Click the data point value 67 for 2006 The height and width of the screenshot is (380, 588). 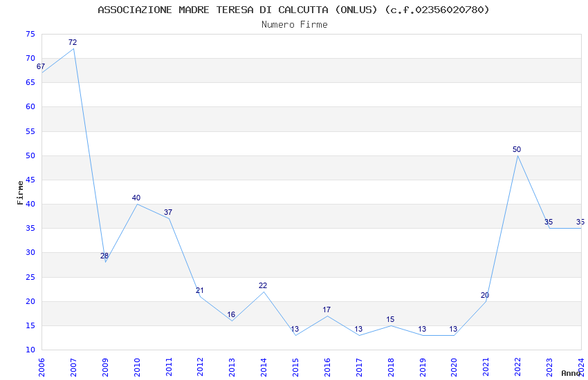pyautogui.click(x=41, y=66)
